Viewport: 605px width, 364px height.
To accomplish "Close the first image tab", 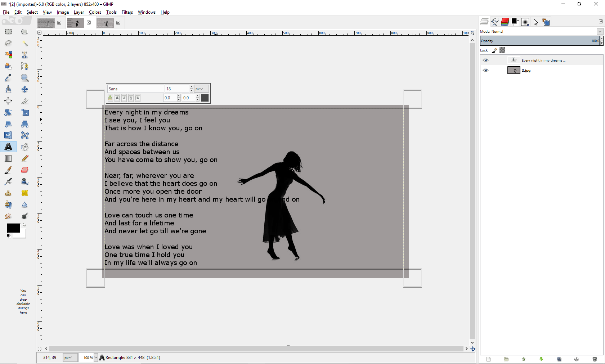I will pos(59,23).
